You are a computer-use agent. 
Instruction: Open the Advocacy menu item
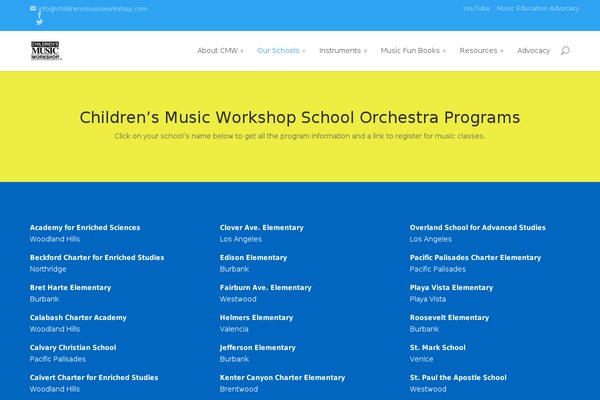(533, 51)
